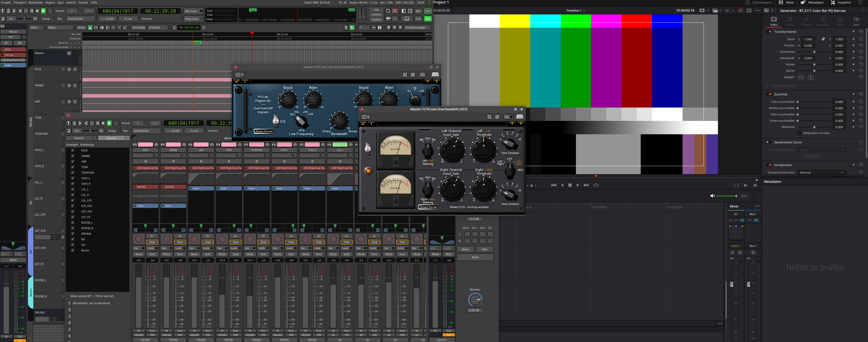Click zoom in magnifier in Ardour editor toolbar
Image resolution: width=868 pixels, height=342 pixels.
[395, 28]
